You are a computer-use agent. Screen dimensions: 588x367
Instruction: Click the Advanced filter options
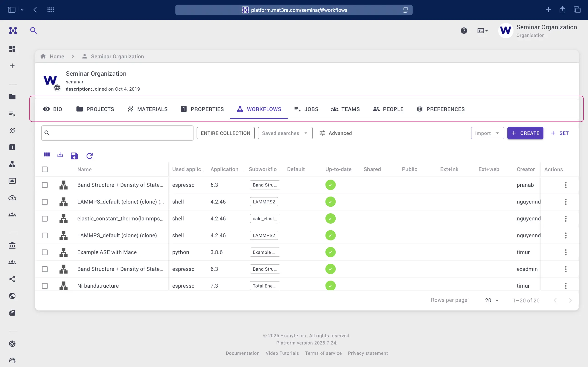pos(336,133)
